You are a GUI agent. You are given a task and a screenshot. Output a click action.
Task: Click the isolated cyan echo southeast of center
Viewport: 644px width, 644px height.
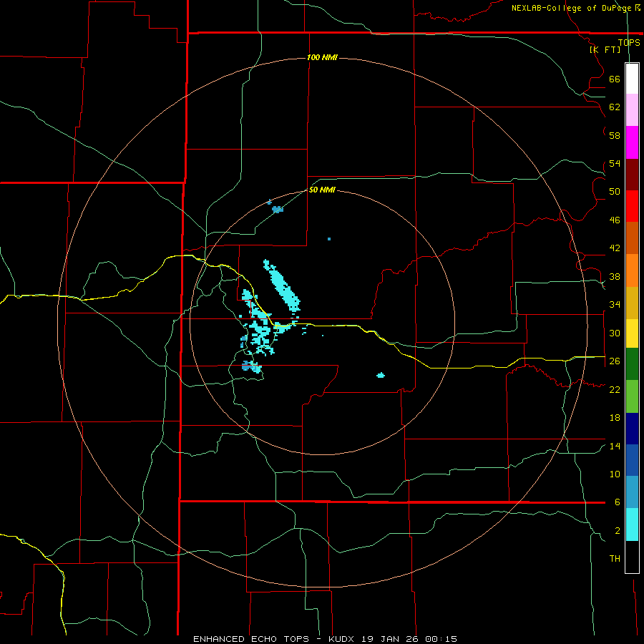(381, 375)
